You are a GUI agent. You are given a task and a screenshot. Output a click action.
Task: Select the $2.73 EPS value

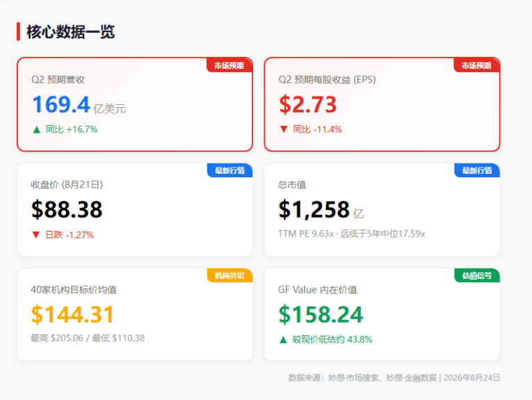click(308, 104)
